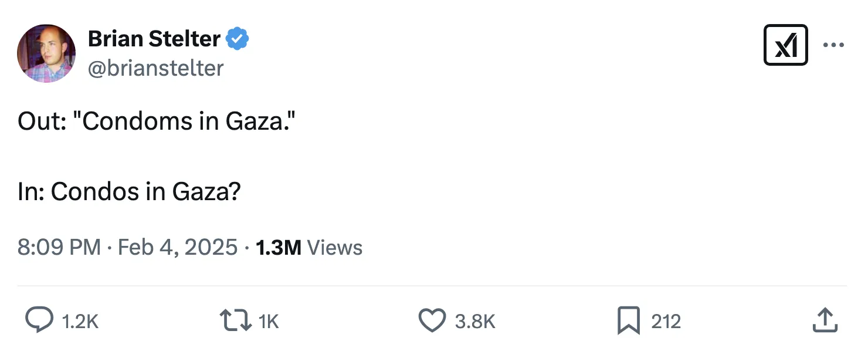Open Brian Stelter's profile picture
Viewport: 868px width, 351px height.
[46, 53]
